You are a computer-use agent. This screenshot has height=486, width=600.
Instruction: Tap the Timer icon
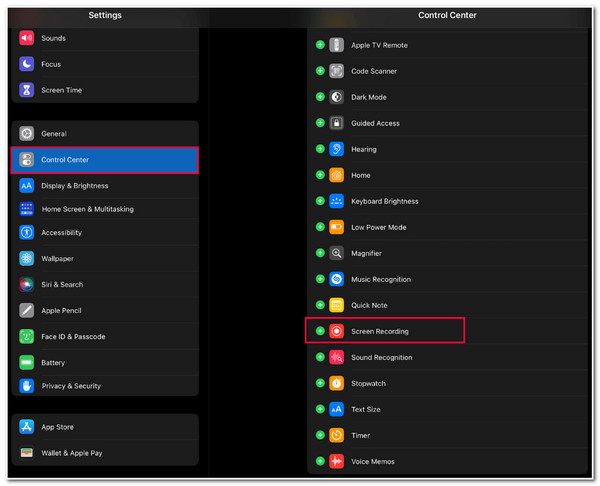pos(336,435)
